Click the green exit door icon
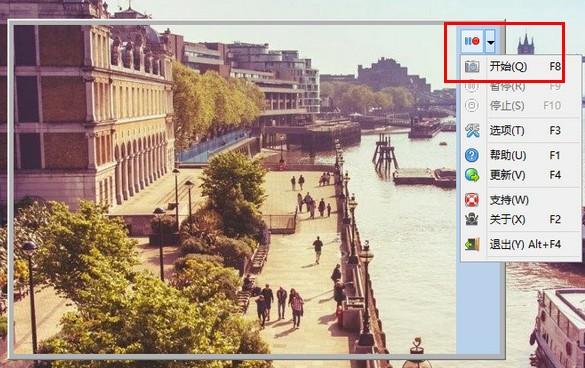The height and width of the screenshot is (368, 585). [472, 244]
